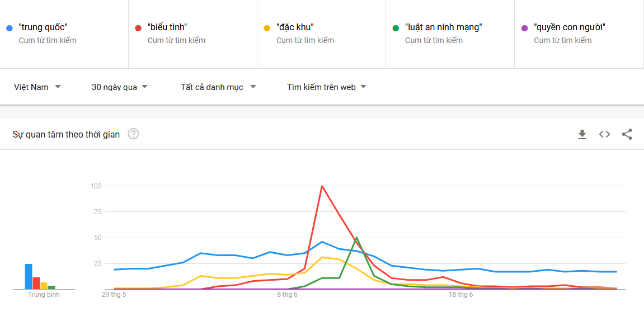Click the yellow dot beside "đặc khu"
This screenshot has width=644, height=312.
[267, 27]
